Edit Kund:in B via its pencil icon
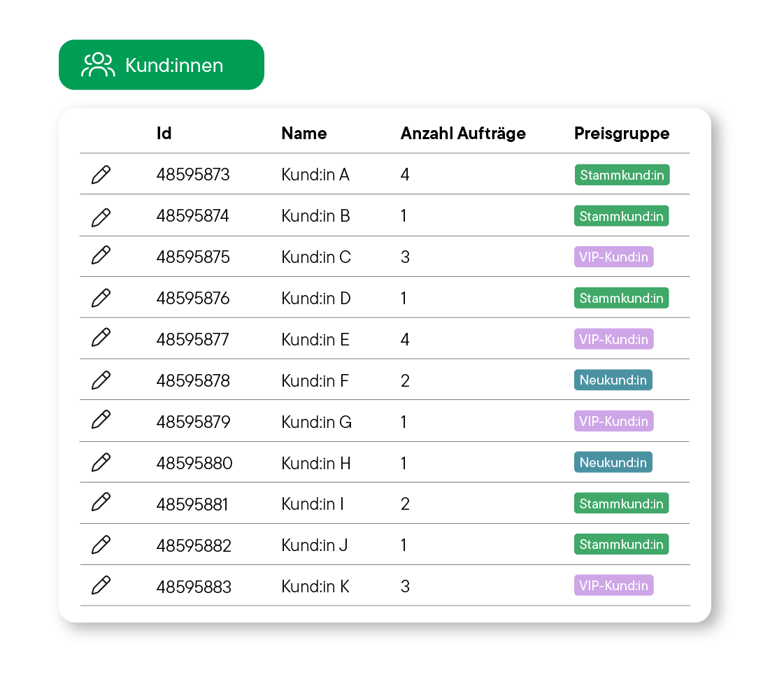Viewport: 770px width, 700px height. coord(101,215)
